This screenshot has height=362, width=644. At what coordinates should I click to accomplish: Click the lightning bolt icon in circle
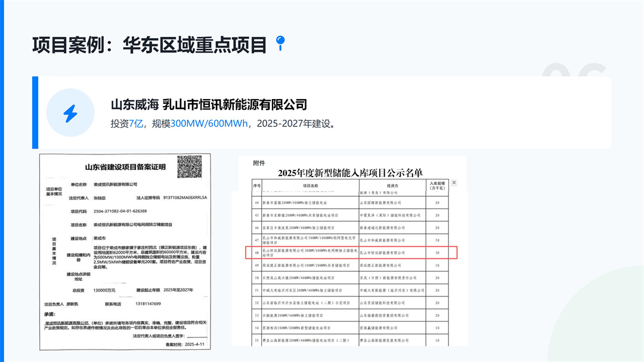[70, 113]
